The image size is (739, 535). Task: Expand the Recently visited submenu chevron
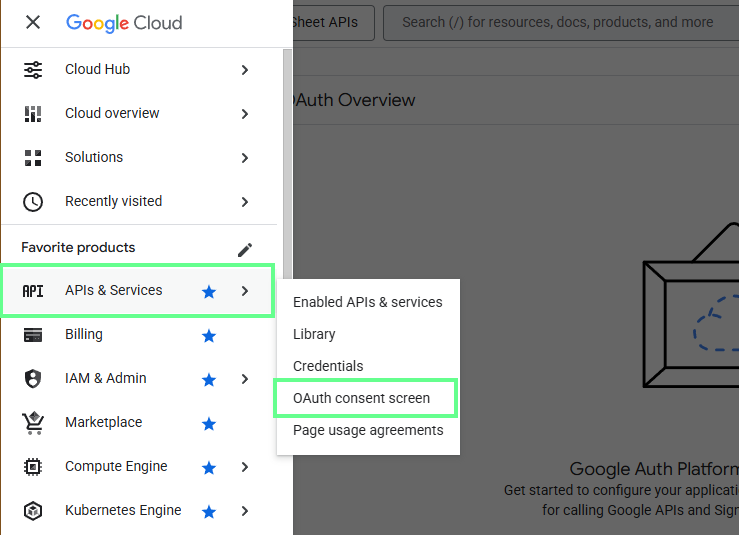[245, 202]
